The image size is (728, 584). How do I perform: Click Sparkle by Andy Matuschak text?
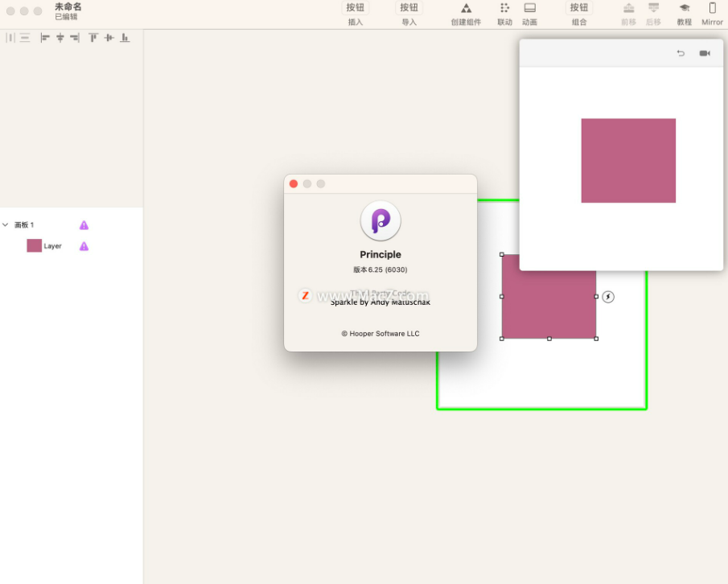(380, 302)
